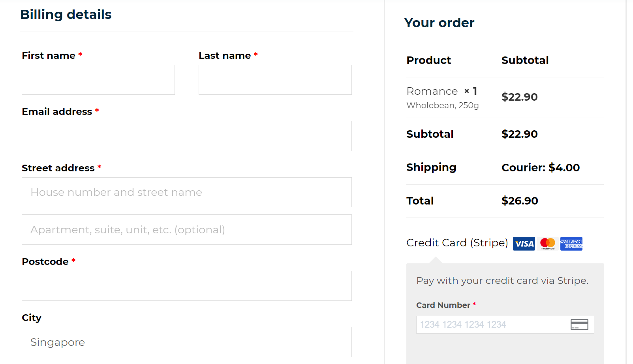This screenshot has height=364, width=633.
Task: Click the Card Number label
Action: pyautogui.click(x=443, y=305)
